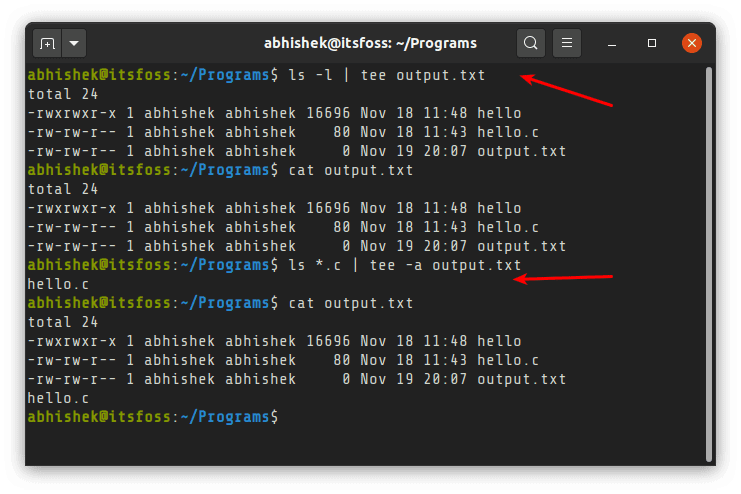Image resolution: width=741 pixels, height=494 pixels.
Task: Expand the new tab dropdown arrow
Action: [75, 44]
